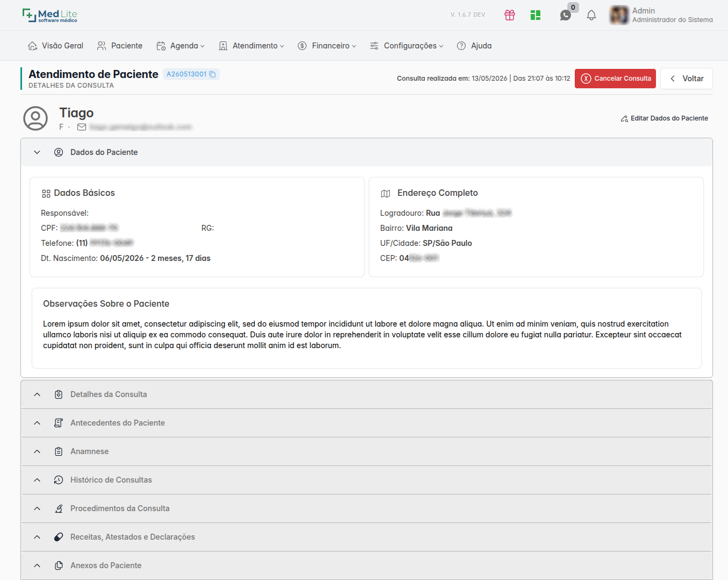Click the green dashboard grid icon
The height and width of the screenshot is (580, 728).
536,15
